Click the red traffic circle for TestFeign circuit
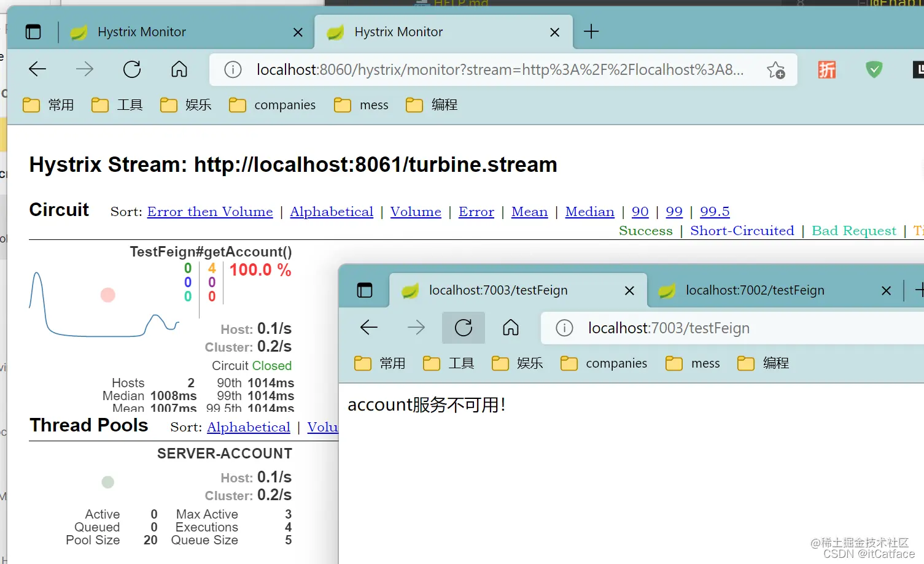 (108, 295)
